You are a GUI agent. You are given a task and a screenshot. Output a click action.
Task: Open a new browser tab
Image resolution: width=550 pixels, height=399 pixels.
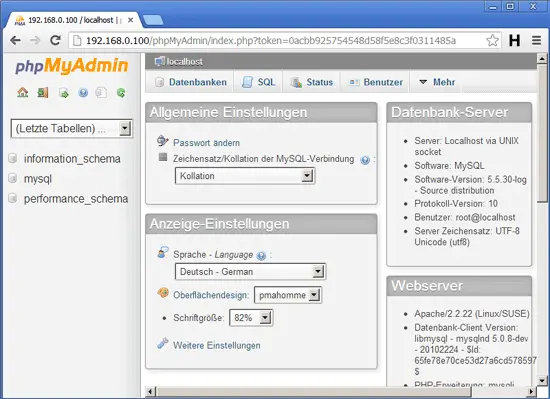tap(153, 20)
